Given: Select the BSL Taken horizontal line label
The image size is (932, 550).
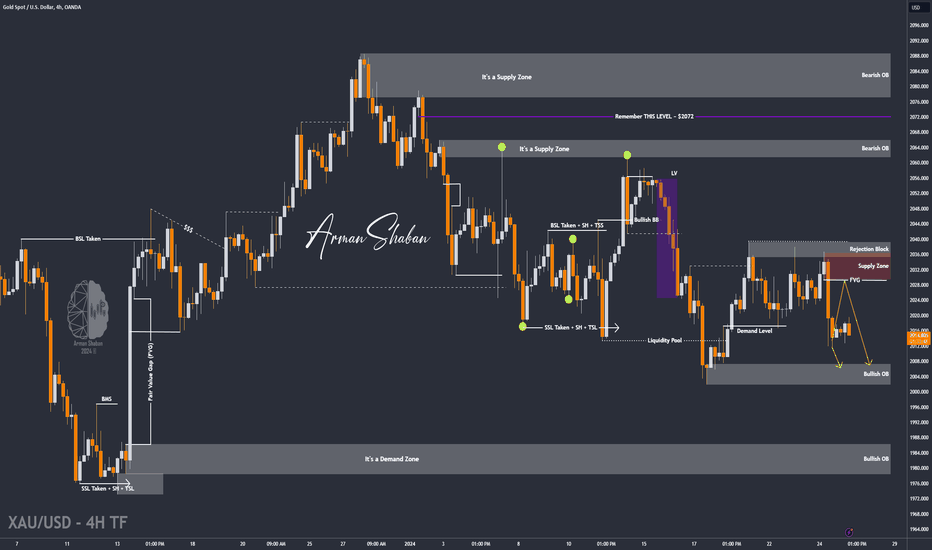Looking at the screenshot, I should tap(88, 238).
